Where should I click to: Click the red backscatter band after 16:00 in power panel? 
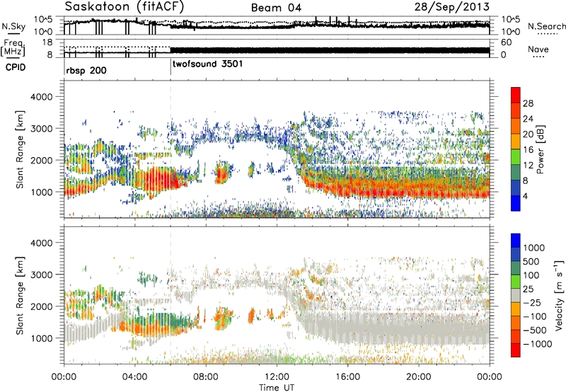click(419, 191)
